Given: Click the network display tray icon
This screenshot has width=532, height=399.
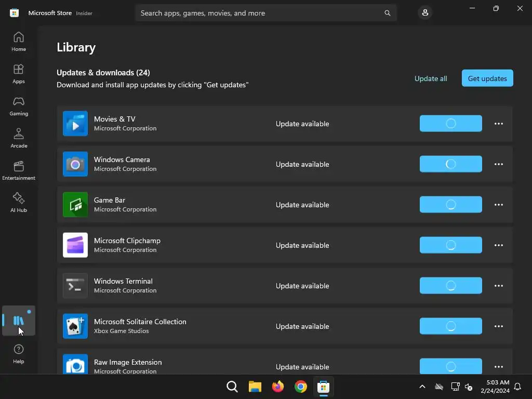Looking at the screenshot, I should point(455,387).
